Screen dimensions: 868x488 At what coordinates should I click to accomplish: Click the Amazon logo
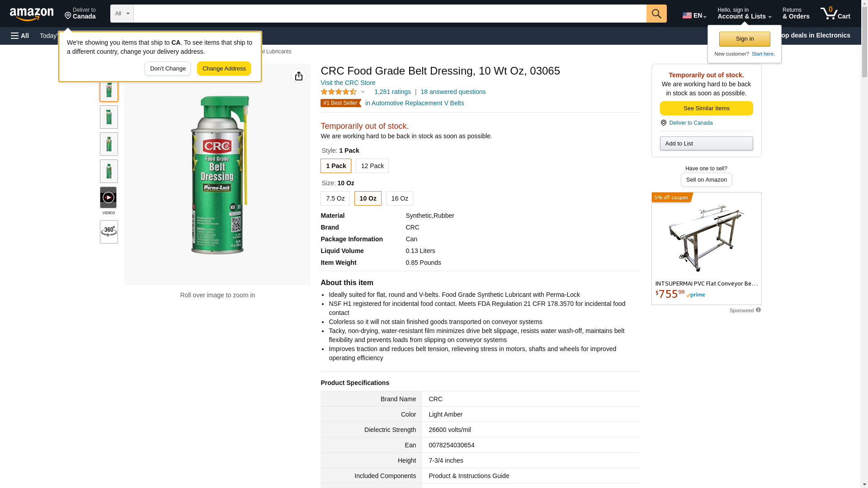tap(32, 14)
